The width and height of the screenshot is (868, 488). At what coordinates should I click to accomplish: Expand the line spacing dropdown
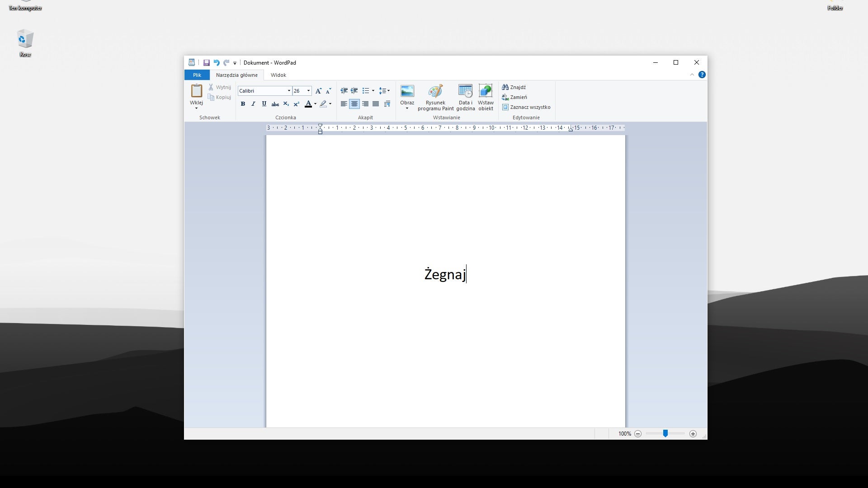coord(384,91)
